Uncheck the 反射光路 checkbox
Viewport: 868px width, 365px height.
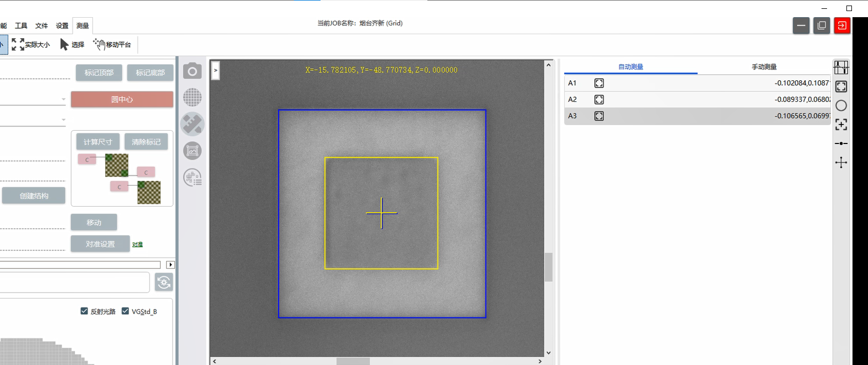coord(85,311)
